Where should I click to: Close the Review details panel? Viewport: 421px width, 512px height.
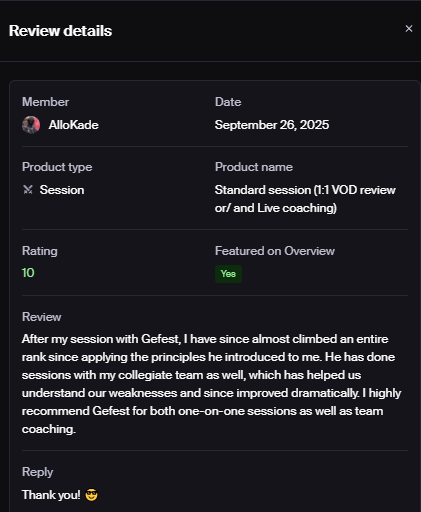tap(409, 29)
